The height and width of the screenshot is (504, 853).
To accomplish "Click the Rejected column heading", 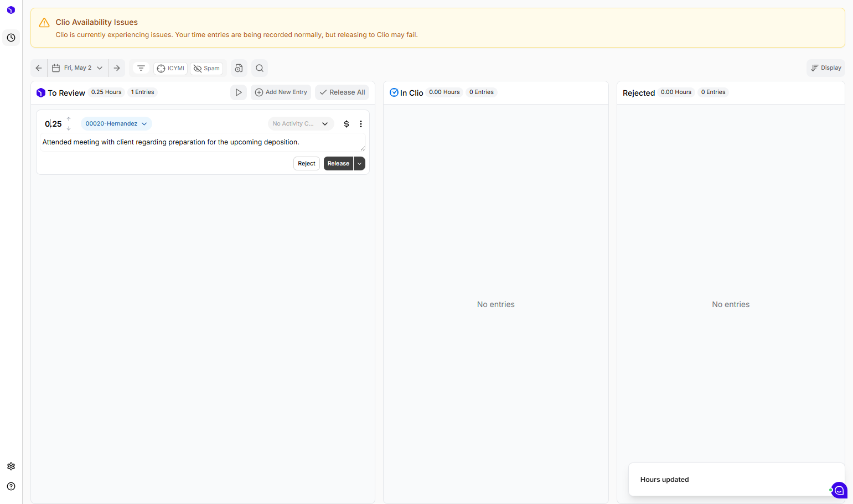I will coord(639,93).
